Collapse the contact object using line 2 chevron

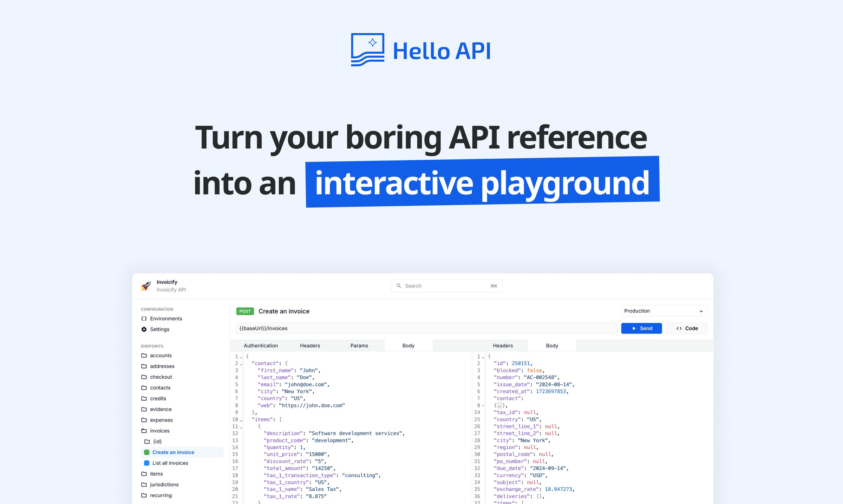pyautogui.click(x=241, y=364)
